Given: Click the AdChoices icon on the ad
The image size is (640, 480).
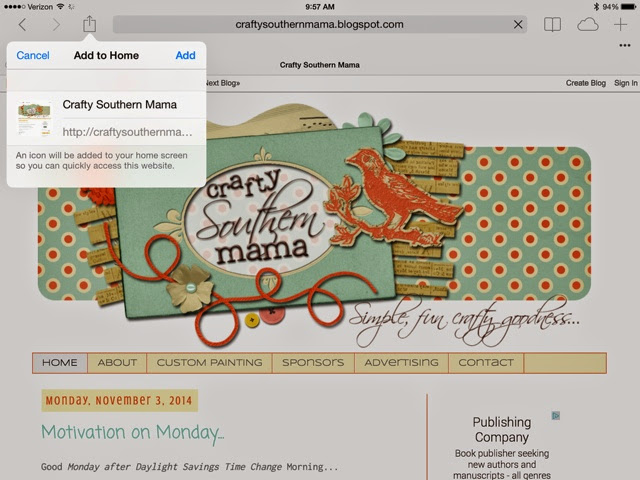Looking at the screenshot, I should (556, 416).
